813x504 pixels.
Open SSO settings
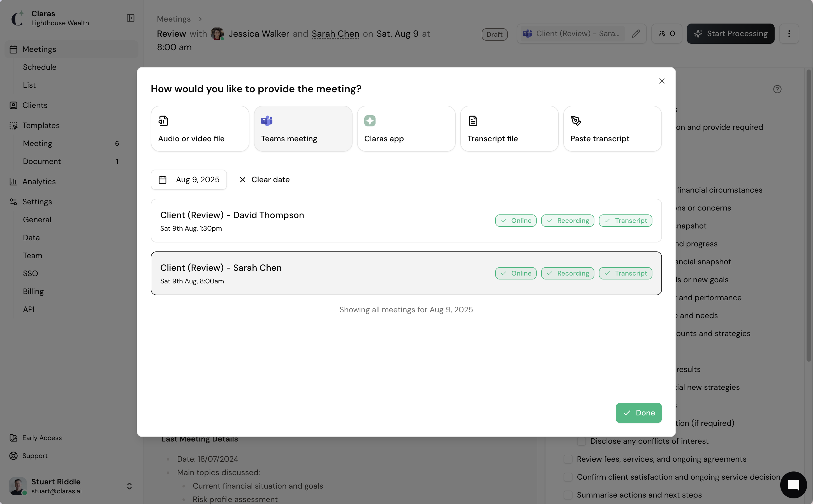[30, 273]
